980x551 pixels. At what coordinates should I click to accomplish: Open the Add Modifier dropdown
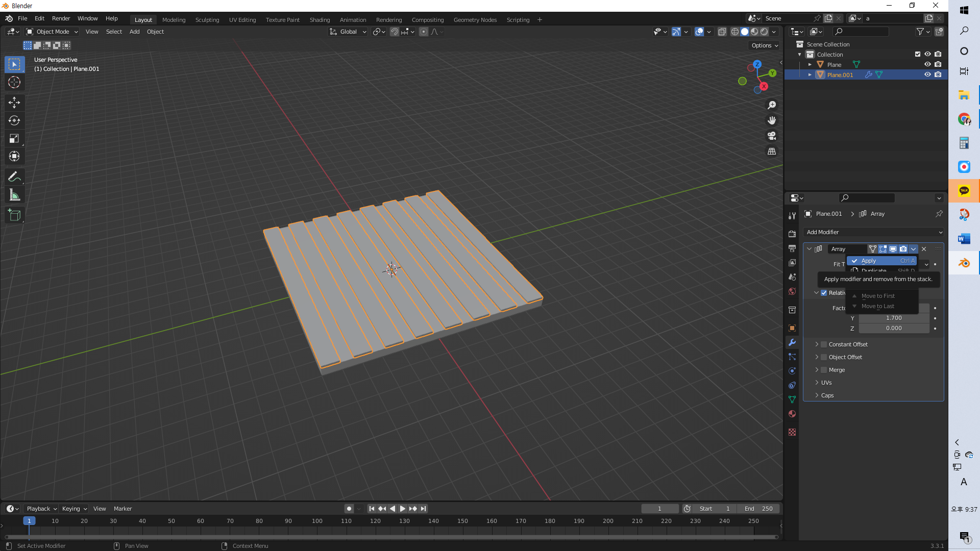873,232
